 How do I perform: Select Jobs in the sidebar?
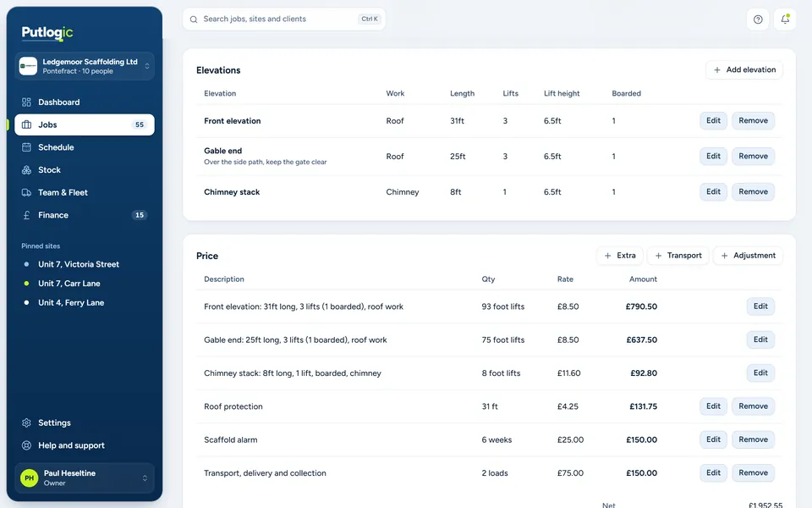click(85, 124)
